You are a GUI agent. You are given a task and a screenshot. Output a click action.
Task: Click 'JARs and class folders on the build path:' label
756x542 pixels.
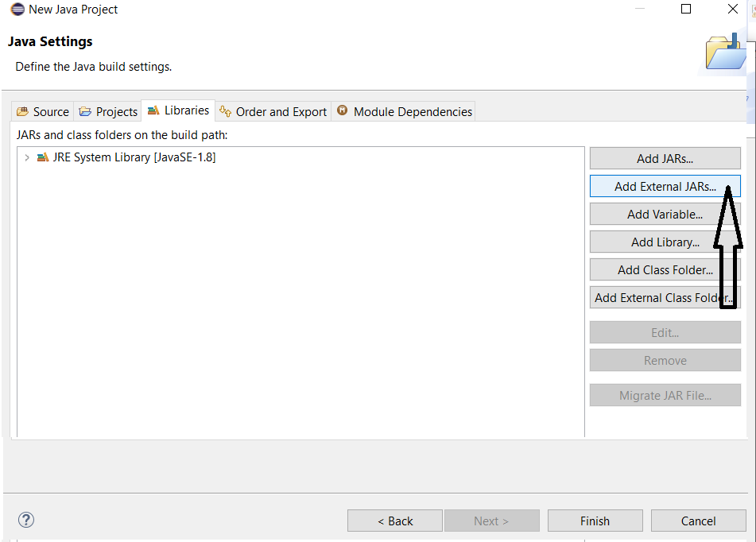pyautogui.click(x=122, y=135)
